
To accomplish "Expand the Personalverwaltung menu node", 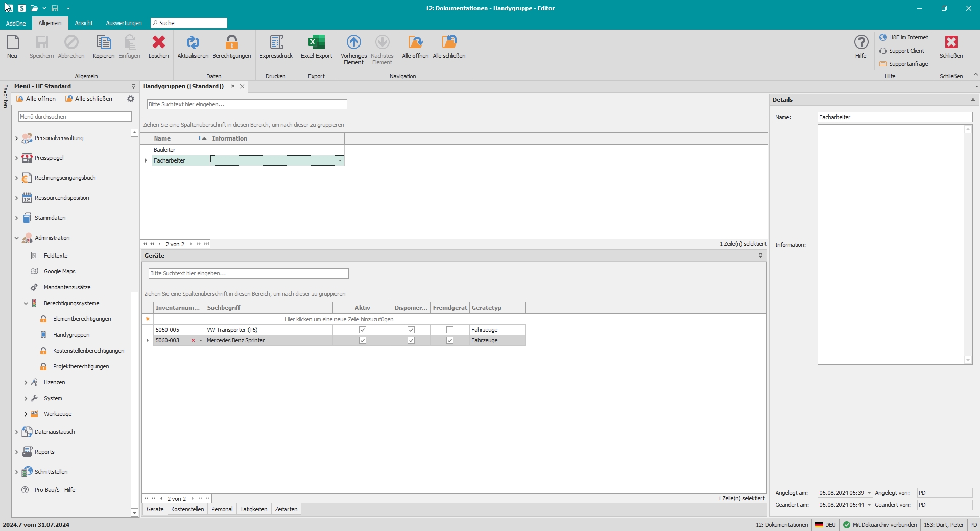I will (x=17, y=138).
